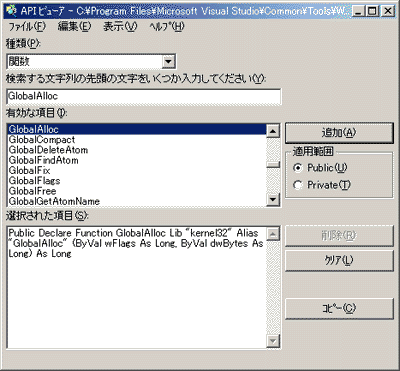Open the ヘルプ(H) menu

pos(167,26)
